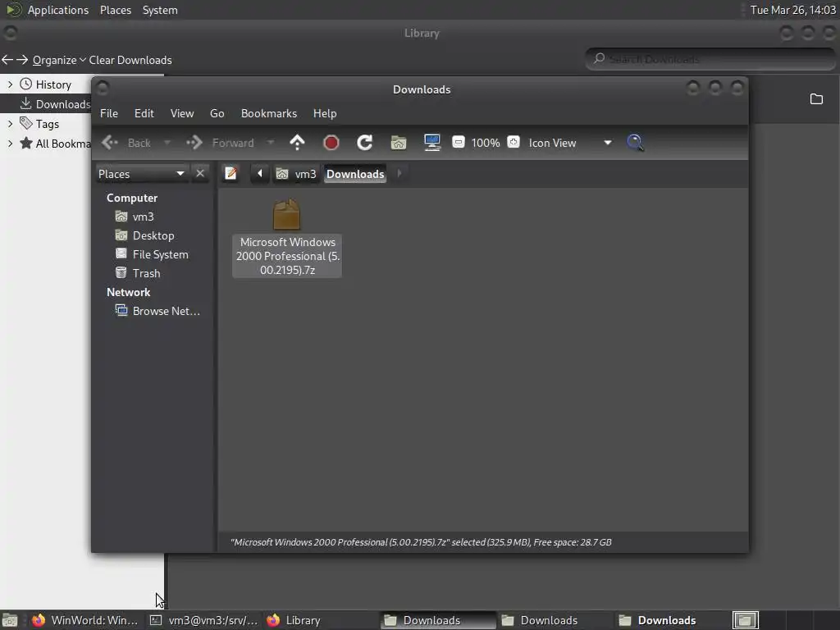
Task: Select Browse Network in sidebar
Action: point(157,311)
